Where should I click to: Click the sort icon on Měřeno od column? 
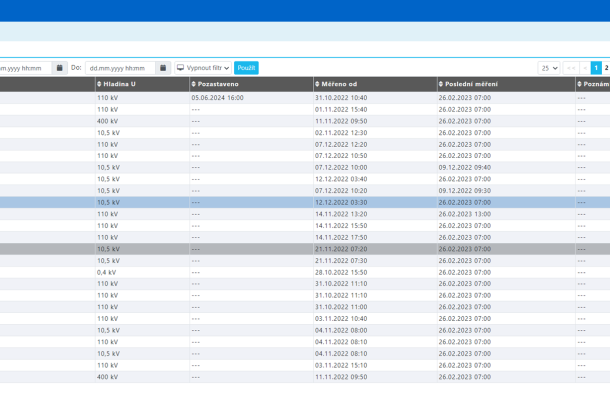(317, 84)
